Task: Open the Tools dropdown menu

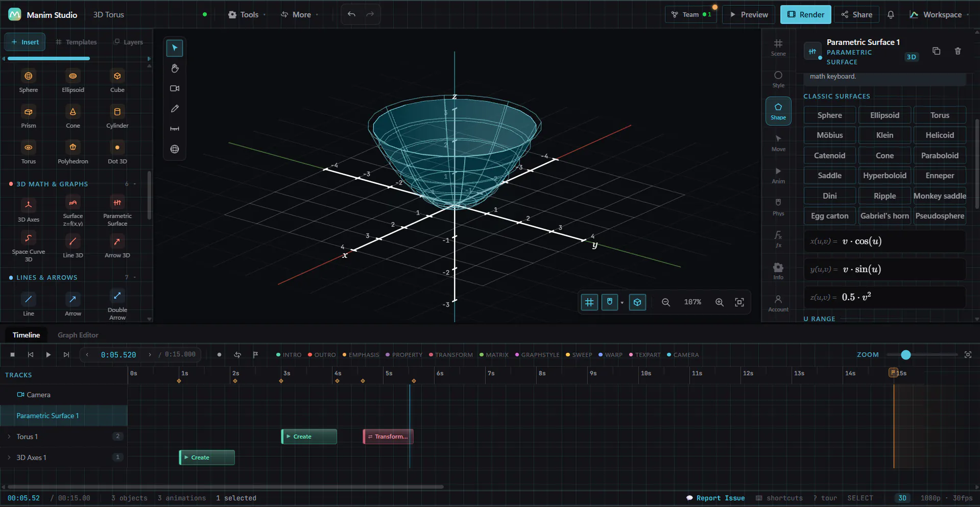Action: (247, 15)
